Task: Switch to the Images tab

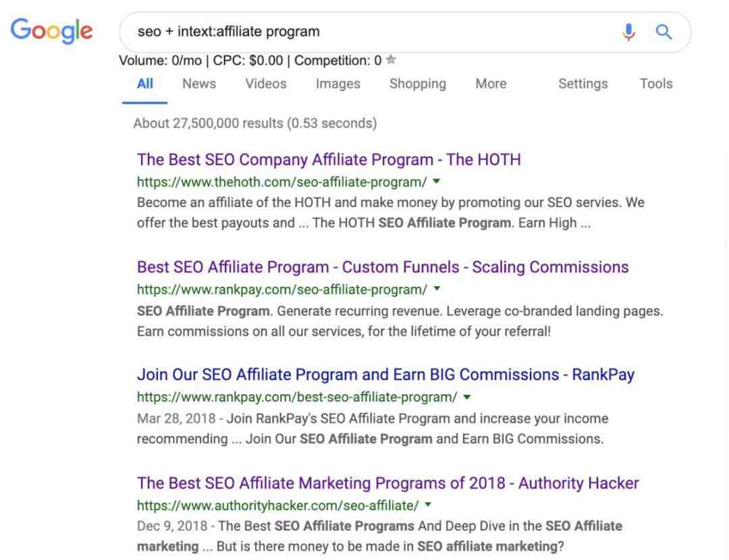Action: tap(338, 84)
